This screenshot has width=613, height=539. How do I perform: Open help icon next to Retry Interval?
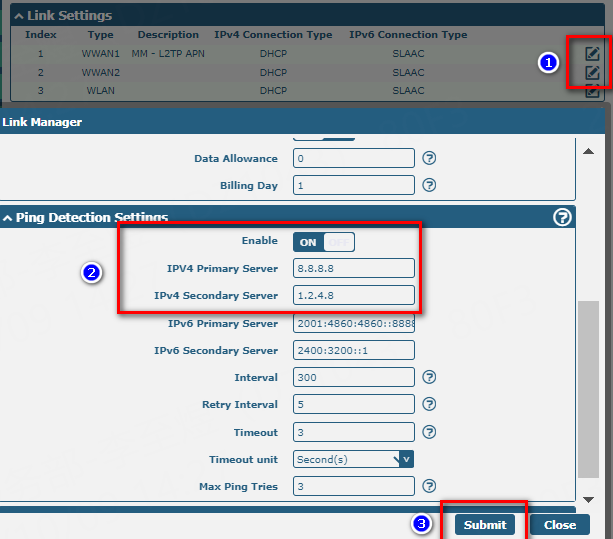click(429, 405)
